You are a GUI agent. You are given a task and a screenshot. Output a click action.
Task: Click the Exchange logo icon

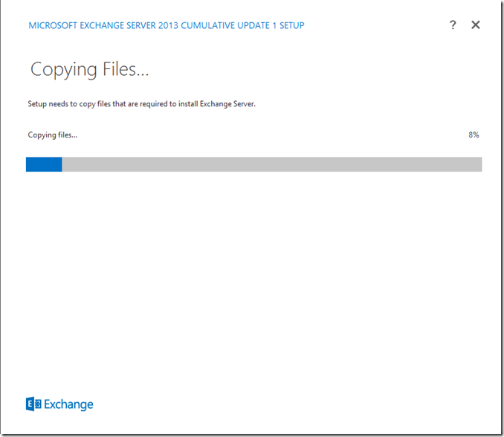click(x=33, y=404)
